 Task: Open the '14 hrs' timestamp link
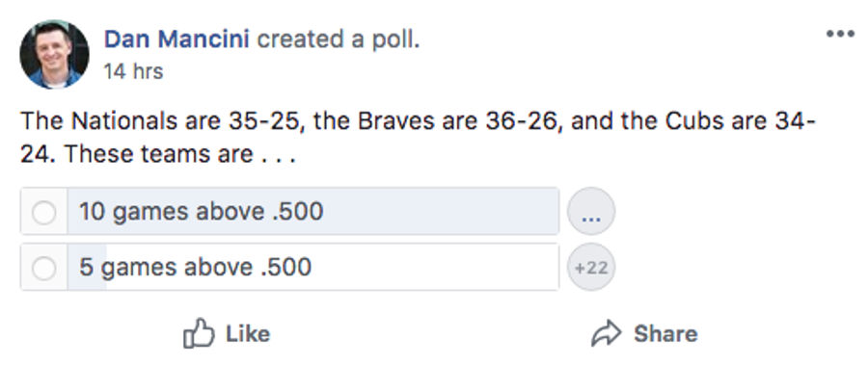point(133,71)
